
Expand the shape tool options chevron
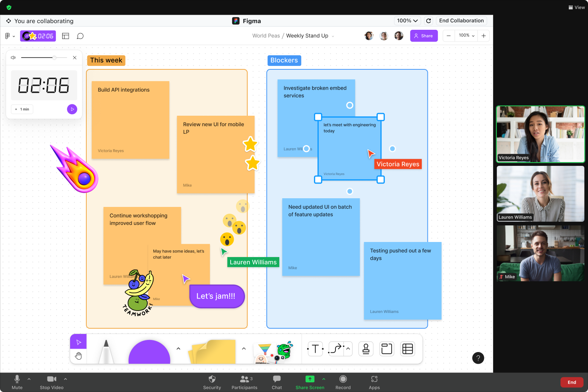pyautogui.click(x=178, y=349)
